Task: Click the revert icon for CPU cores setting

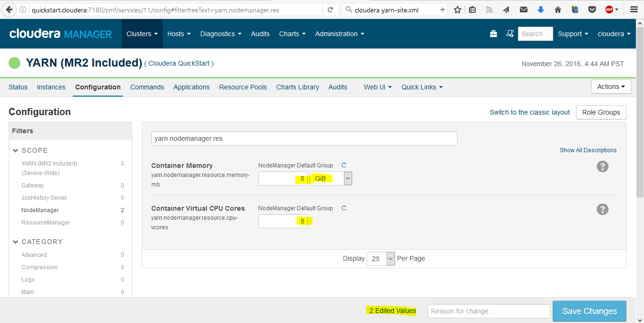Action: point(344,208)
